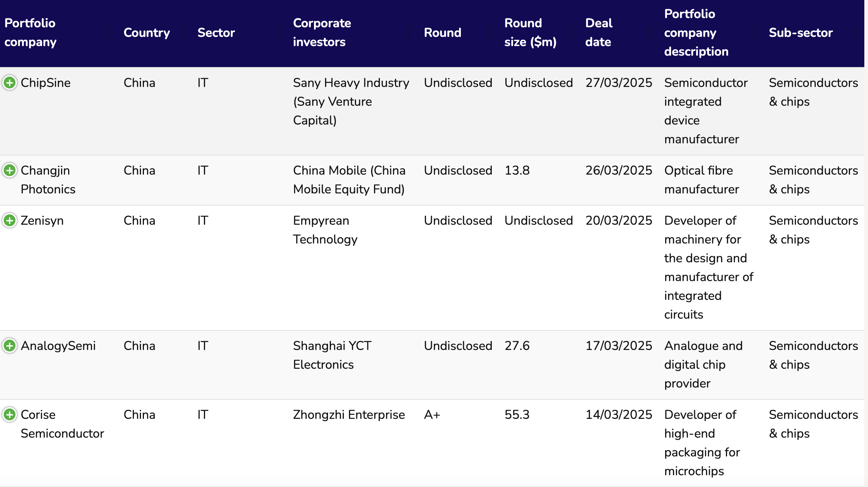Sort by Deal date column
Image resolution: width=868 pixels, height=487 pixels.
[649, 32]
